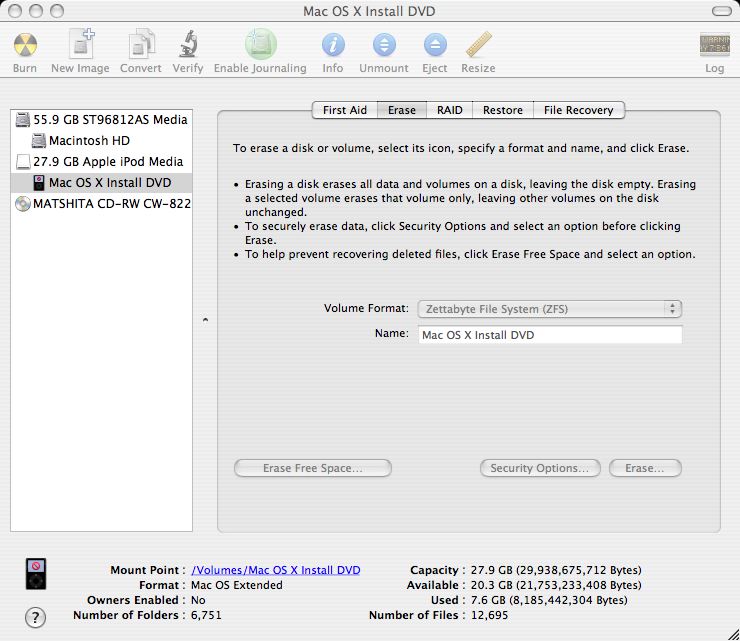740x641 pixels.
Task: Click the window resize grip corner
Action: pyautogui.click(x=733, y=634)
